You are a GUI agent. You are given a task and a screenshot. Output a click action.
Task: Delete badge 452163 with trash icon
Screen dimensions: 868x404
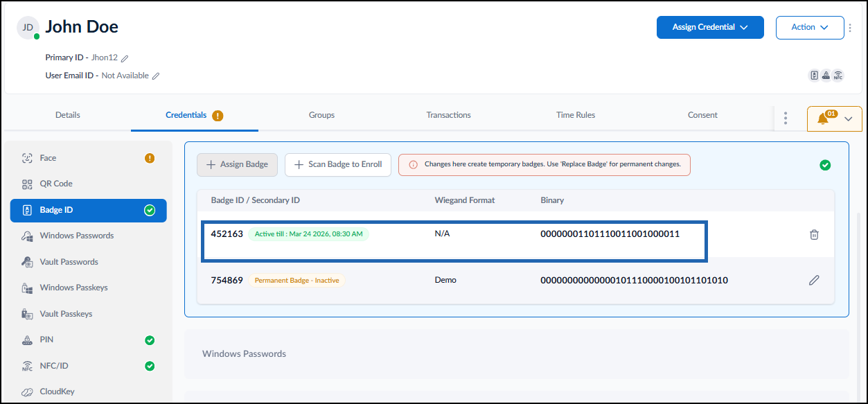coord(815,234)
